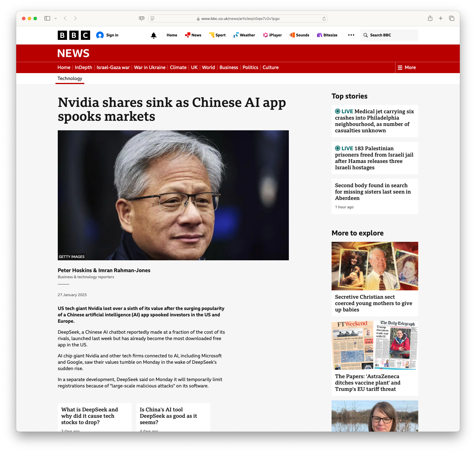The height and width of the screenshot is (453, 476).
Task: Click the Sign in account icon
Action: pos(100,35)
